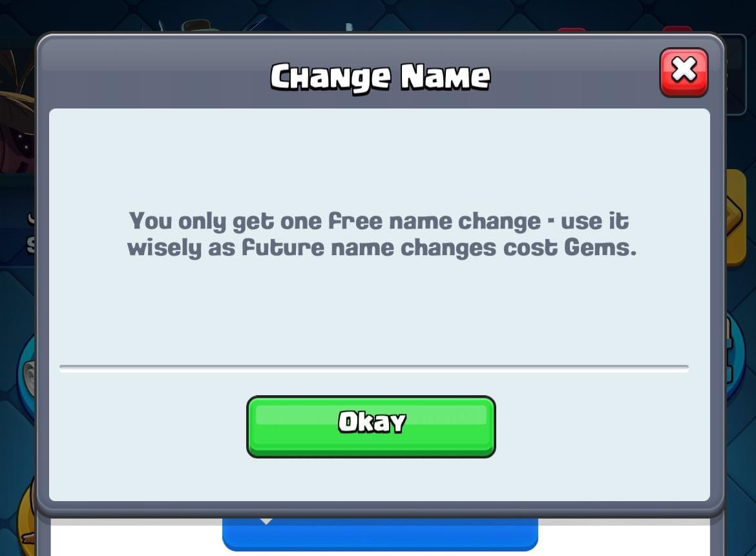Confirm with the green Okay button
The width and height of the screenshot is (756, 556).
pyautogui.click(x=371, y=426)
